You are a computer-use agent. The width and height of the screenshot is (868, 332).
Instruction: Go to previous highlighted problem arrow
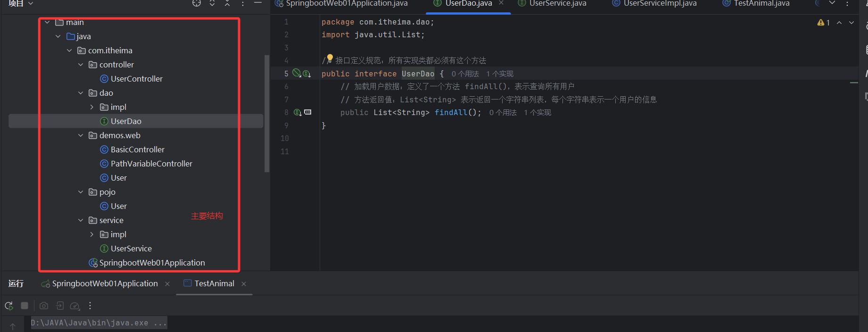(839, 23)
